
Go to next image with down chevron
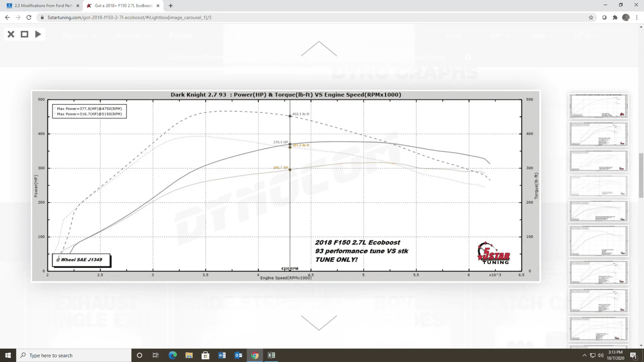point(319,323)
